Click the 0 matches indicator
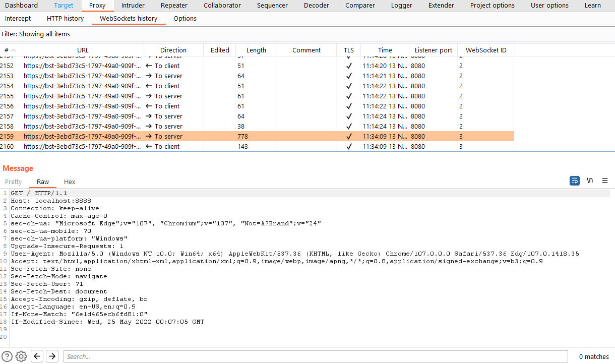615x364 pixels. (x=594, y=356)
